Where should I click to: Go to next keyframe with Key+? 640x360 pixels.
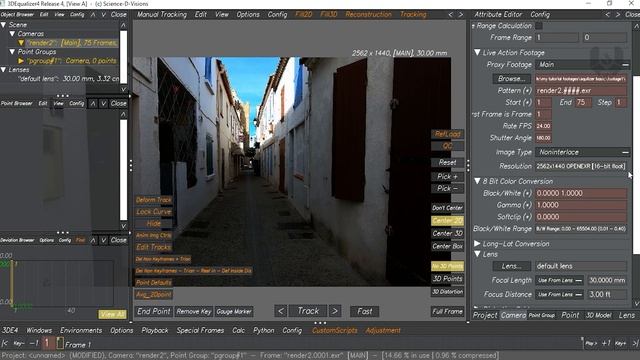(621, 343)
